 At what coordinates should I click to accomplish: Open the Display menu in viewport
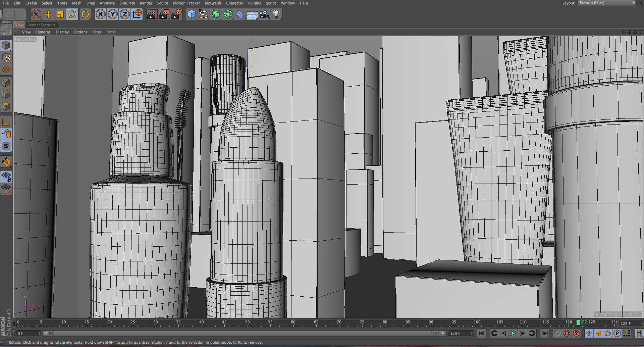coord(62,32)
